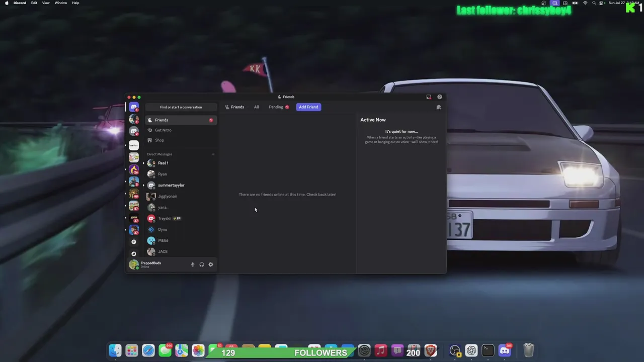Click the Dyno bot avatar
Screen dimensions: 644x362
point(151,229)
